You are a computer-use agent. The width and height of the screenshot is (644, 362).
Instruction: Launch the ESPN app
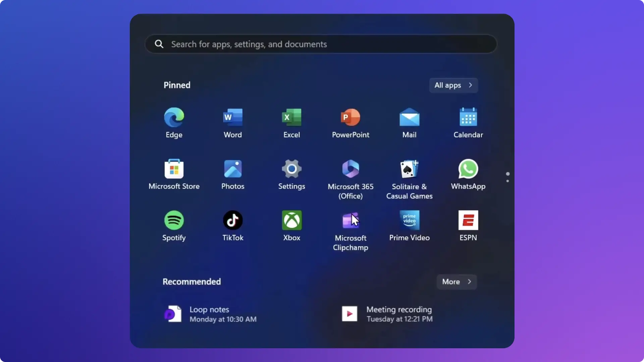pos(468,220)
